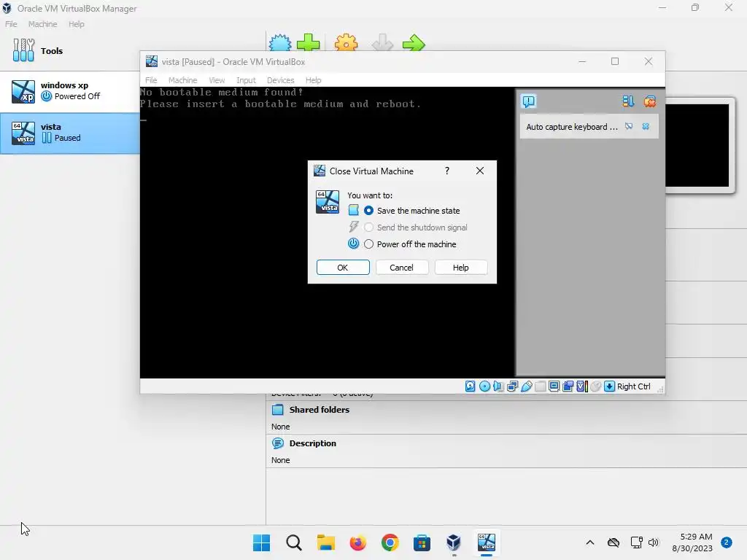
Task: Open Settings orange gear toolbar icon
Action: tap(346, 43)
